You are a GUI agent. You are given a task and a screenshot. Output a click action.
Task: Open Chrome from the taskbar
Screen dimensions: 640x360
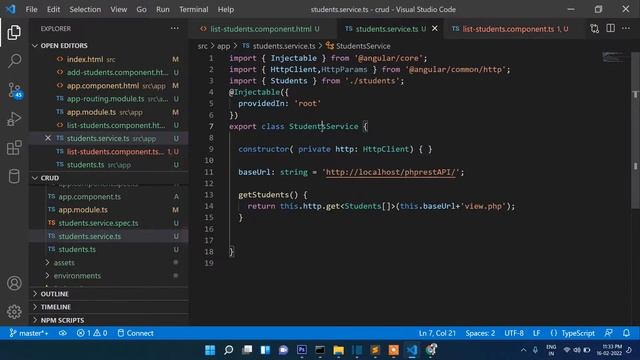tap(431, 350)
